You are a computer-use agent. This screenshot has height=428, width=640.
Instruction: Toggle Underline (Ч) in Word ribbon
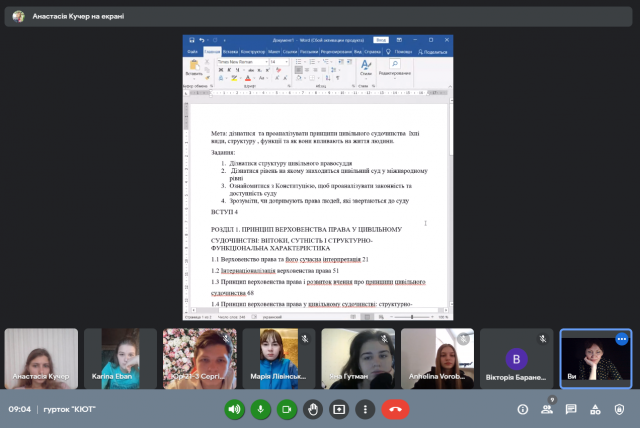coord(238,70)
